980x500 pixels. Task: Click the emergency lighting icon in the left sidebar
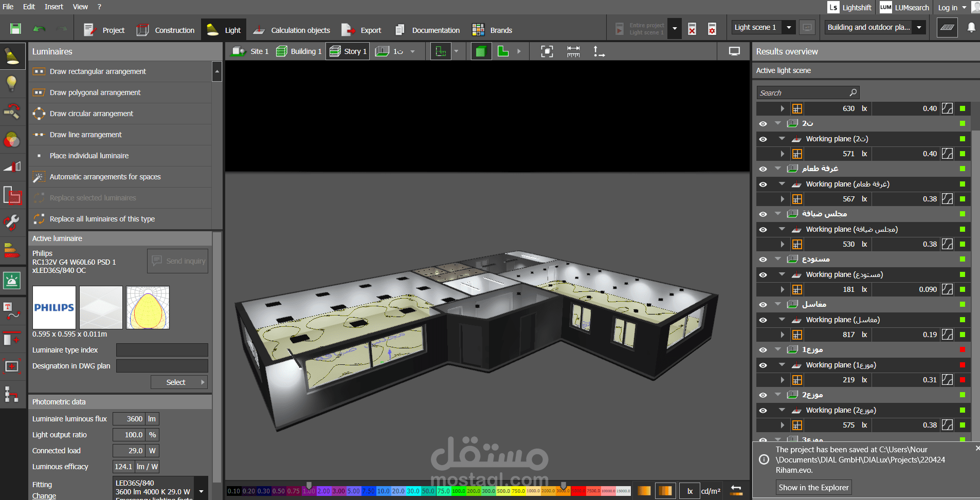click(12, 281)
